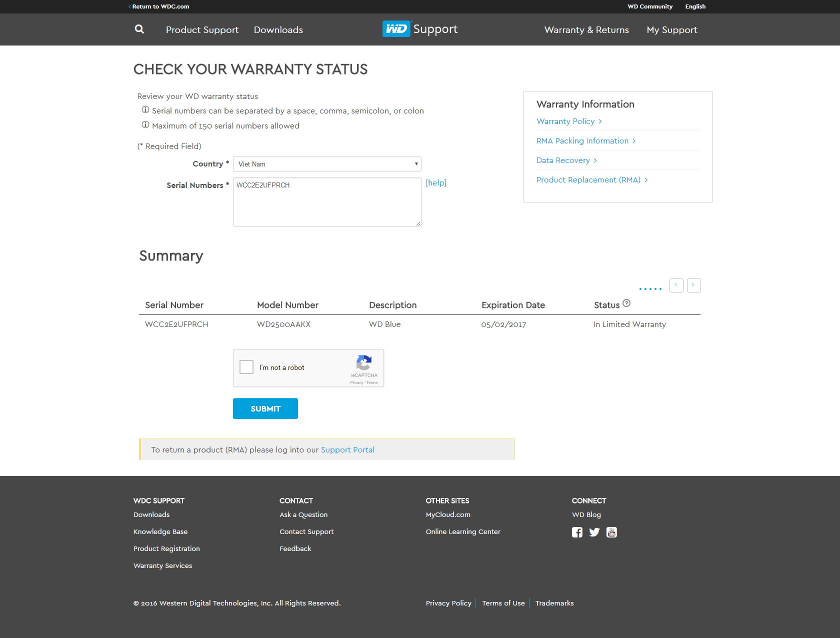Click the Serial Number column header
The image size is (840, 638).
[174, 305]
